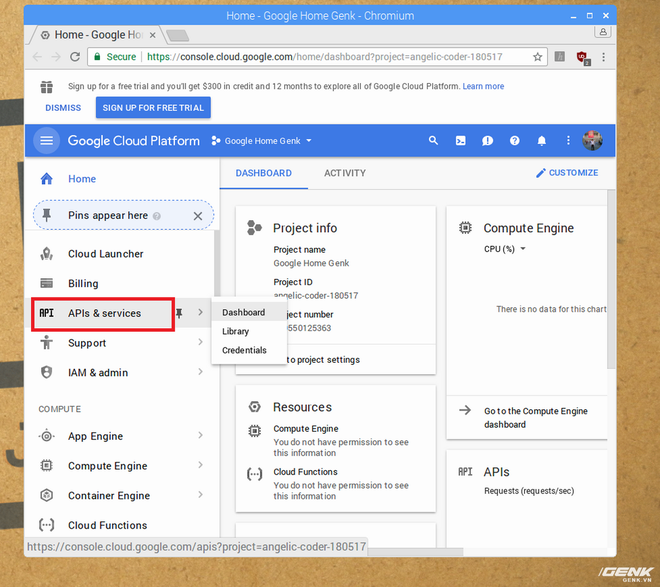The width and height of the screenshot is (660, 587).
Task: Select Credentials in the APIs submenu
Action: [249, 350]
